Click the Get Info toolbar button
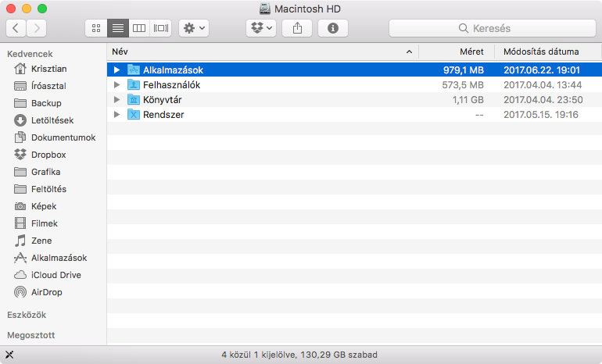 tap(333, 28)
